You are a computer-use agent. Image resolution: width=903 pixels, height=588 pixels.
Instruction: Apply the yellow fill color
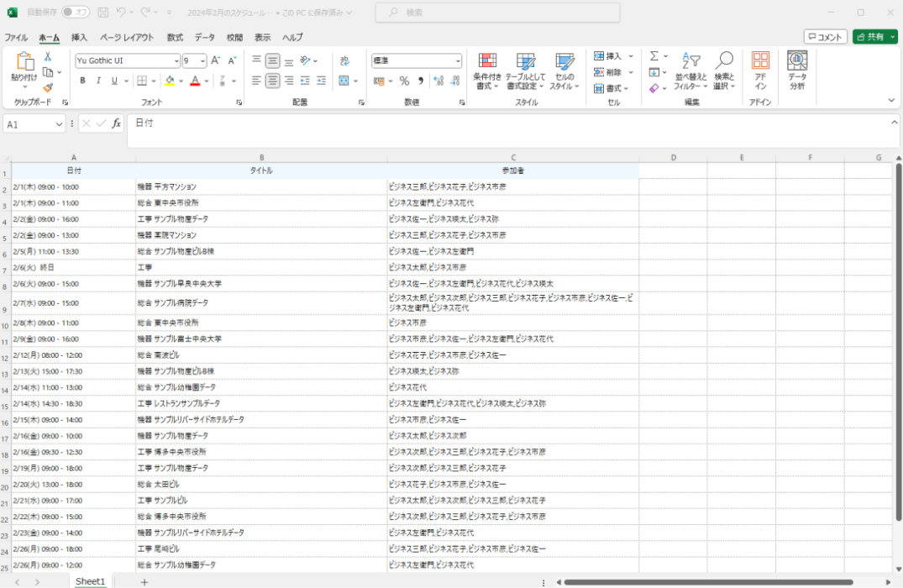[x=170, y=81]
